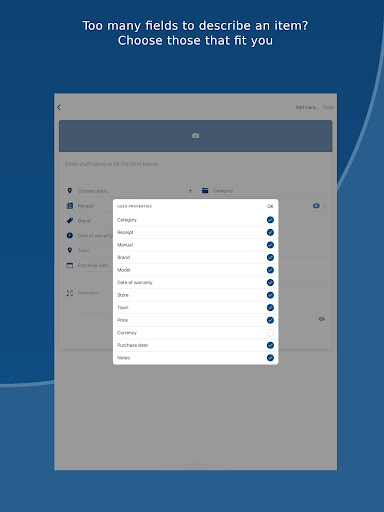Click the stuff name input field

[195, 164]
